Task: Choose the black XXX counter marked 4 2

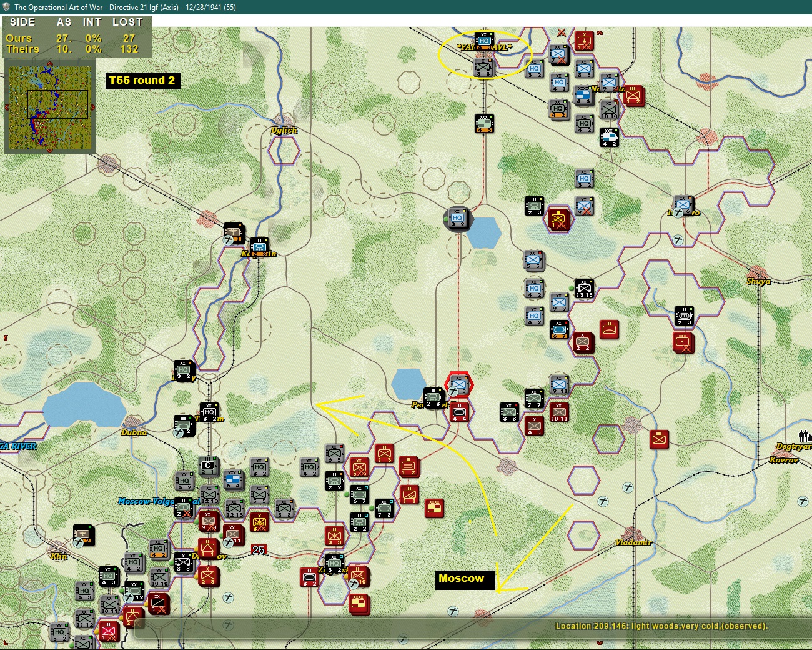Action: click(609, 137)
